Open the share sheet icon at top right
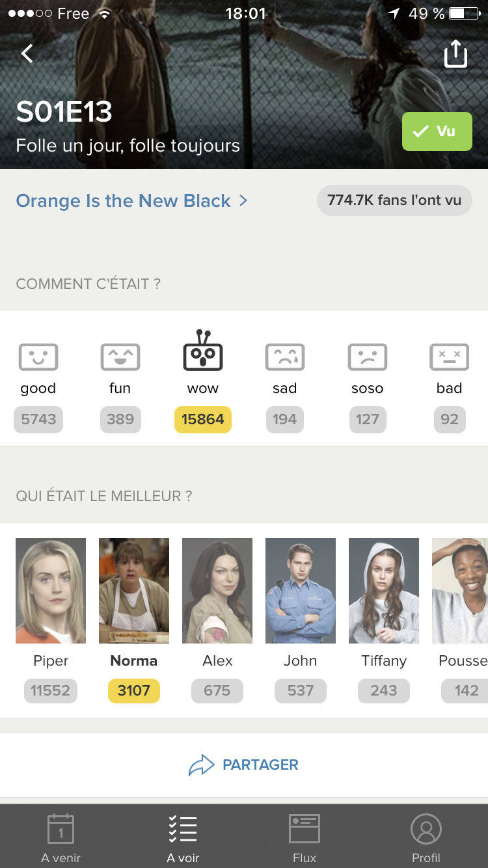The width and height of the screenshot is (488, 868). coord(455,54)
